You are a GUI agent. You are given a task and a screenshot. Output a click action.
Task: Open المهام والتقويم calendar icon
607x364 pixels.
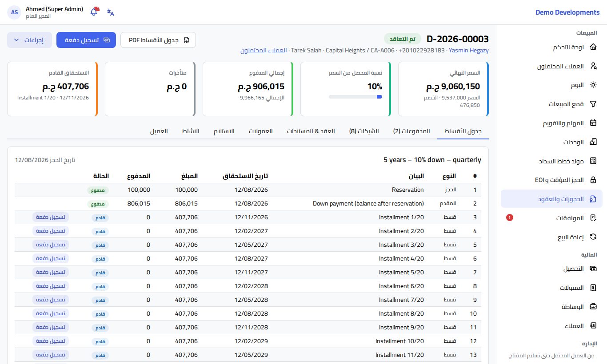[593, 123]
